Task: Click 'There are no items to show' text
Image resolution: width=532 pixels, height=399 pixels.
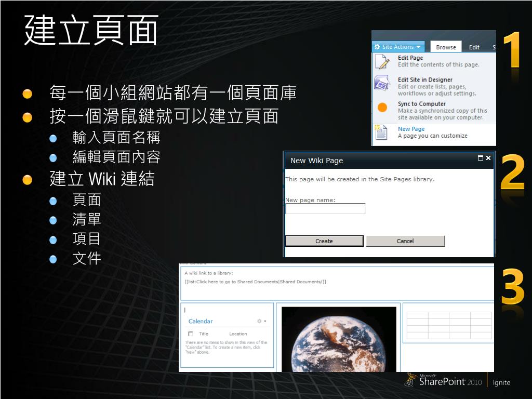Action: (x=226, y=348)
